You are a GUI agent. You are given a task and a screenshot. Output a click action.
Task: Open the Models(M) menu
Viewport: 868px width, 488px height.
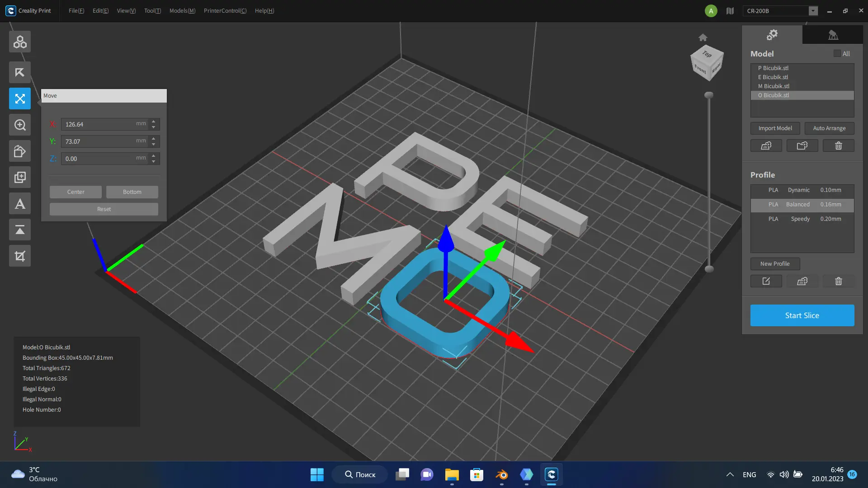coord(182,11)
